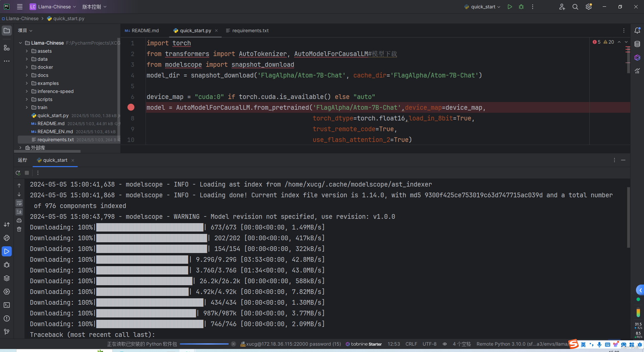Expand the inference-speed folder

[27, 91]
